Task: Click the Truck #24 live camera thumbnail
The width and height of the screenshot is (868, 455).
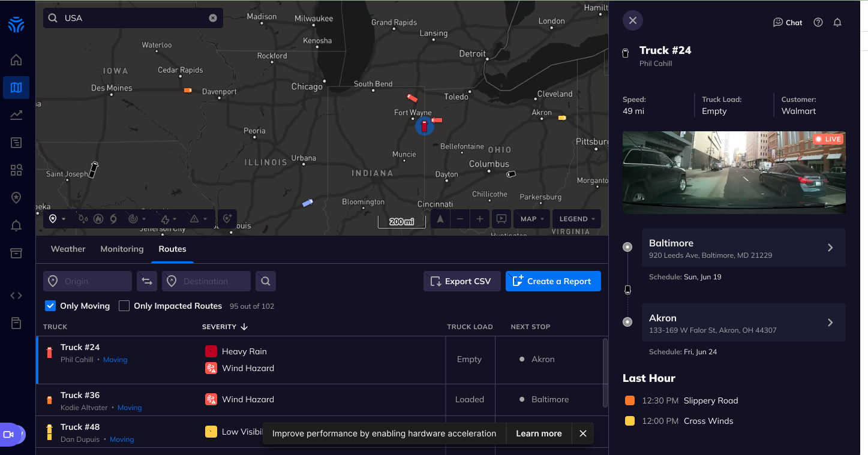Action: coord(734,173)
